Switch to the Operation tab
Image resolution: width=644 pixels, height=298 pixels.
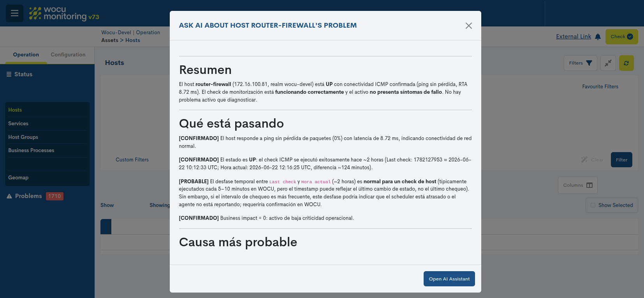point(26,54)
